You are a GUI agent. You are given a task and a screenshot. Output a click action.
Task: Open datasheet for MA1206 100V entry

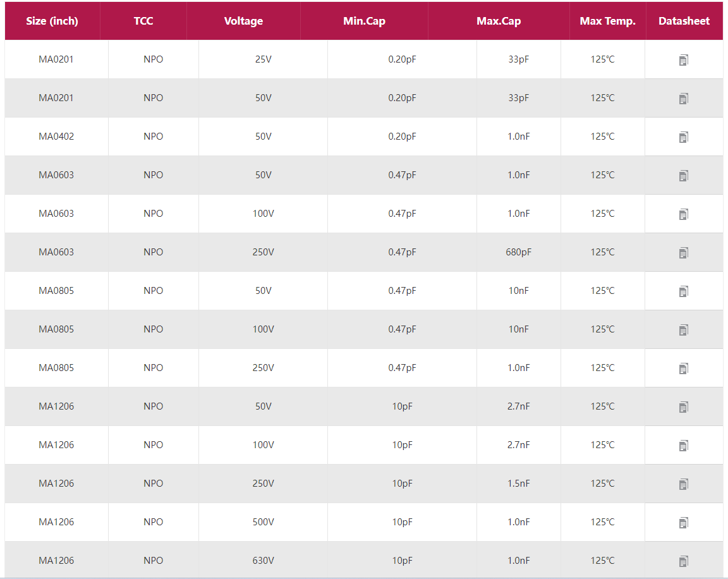(683, 446)
